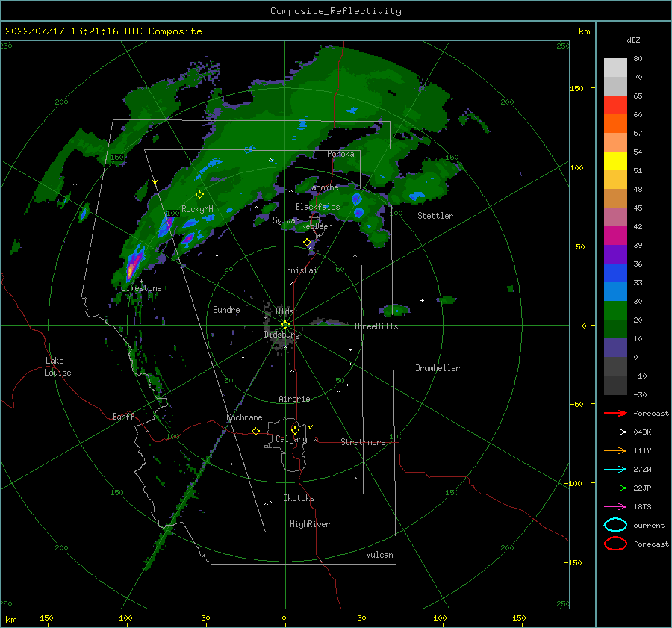Click the yellow diamond marker below RedDeer
Viewport: 672px width, 628px height.
pyautogui.click(x=308, y=243)
